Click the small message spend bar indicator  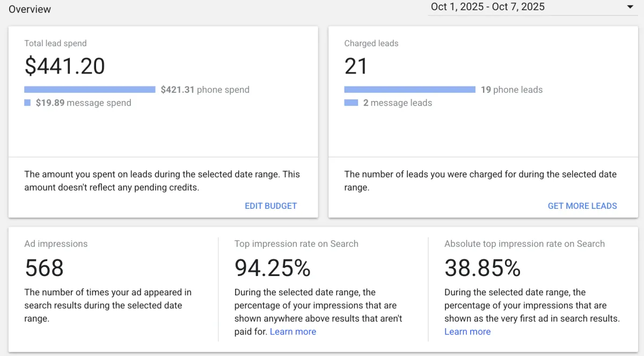(27, 103)
